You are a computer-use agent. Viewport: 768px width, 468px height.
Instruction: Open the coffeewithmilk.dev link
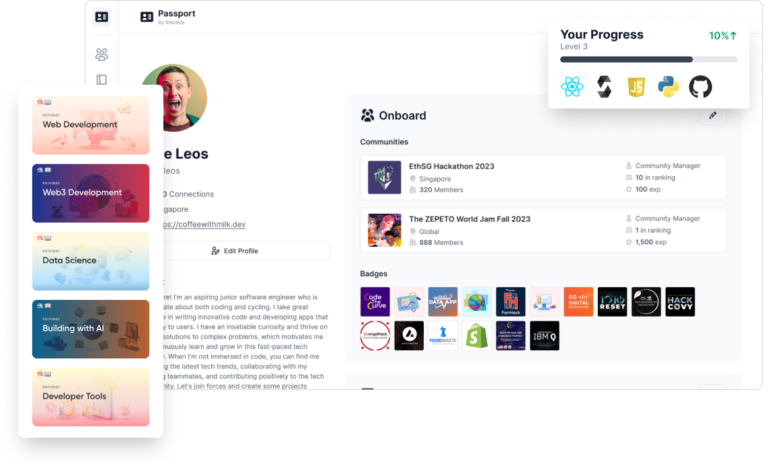pos(204,224)
